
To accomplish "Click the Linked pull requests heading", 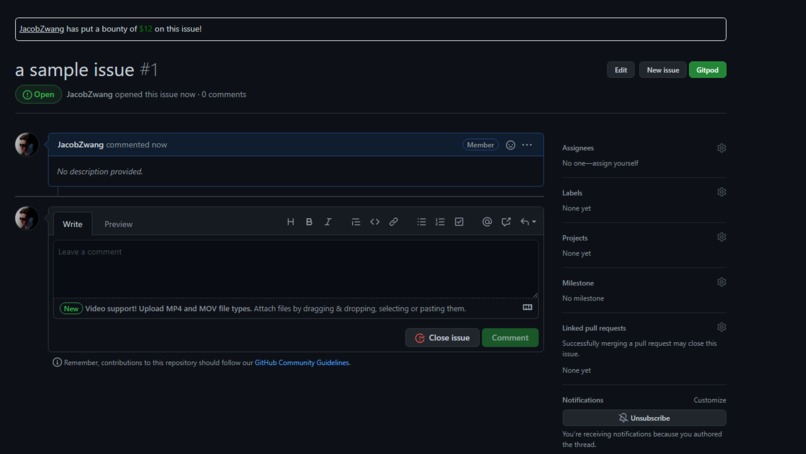I will click(x=594, y=328).
